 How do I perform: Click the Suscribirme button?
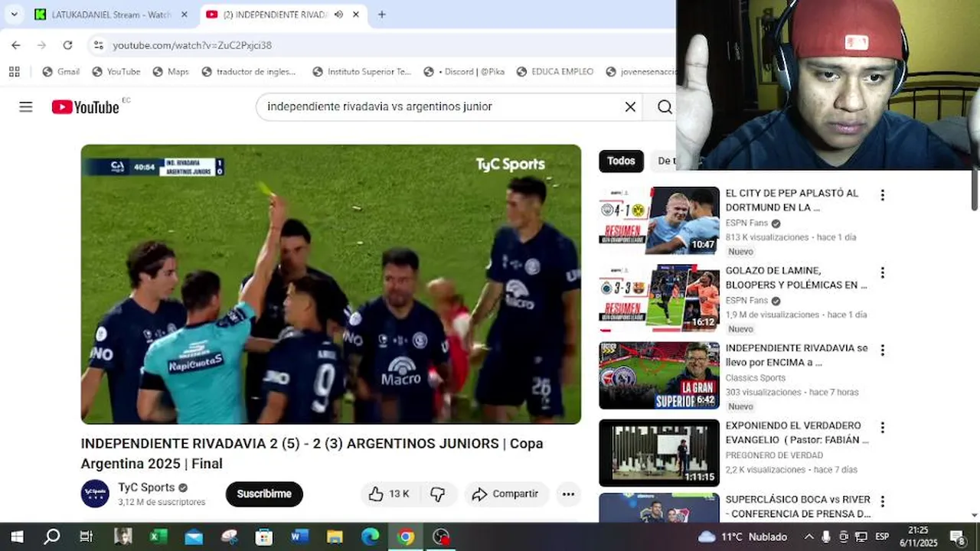click(264, 494)
